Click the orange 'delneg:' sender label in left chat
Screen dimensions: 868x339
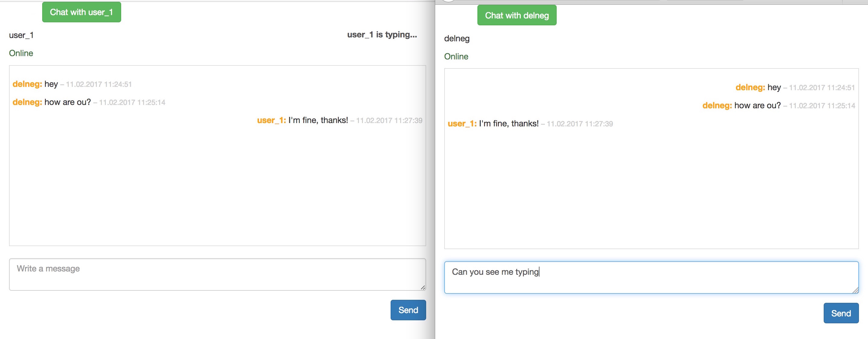tap(27, 84)
